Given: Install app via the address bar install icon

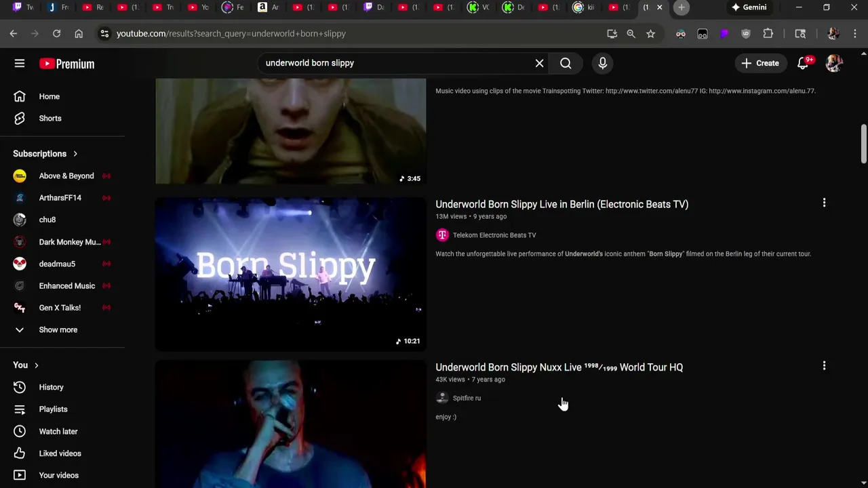Looking at the screenshot, I should tap(612, 33).
